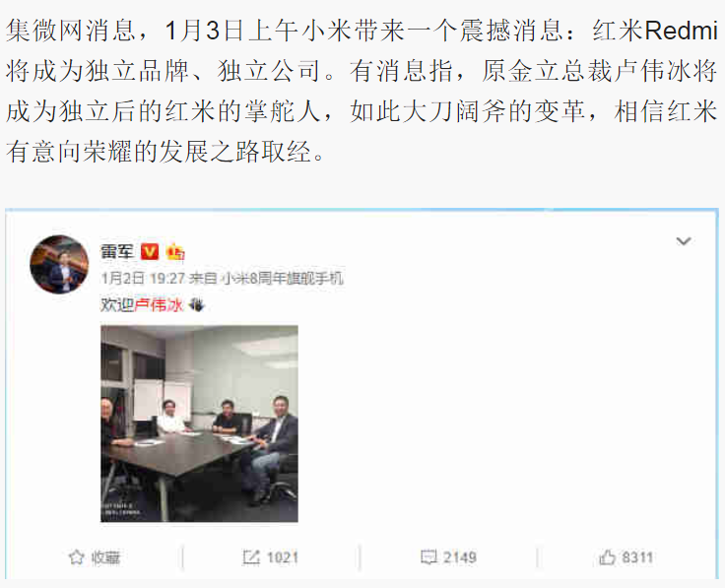Click the comment count 2149
The height and width of the screenshot is (588, 725).
(x=460, y=557)
